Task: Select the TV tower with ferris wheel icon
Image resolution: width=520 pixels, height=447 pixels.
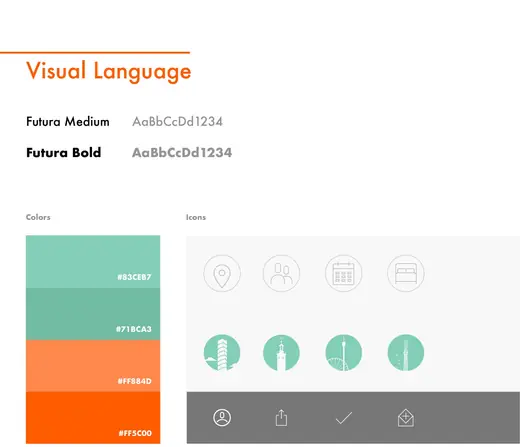Action: (x=343, y=352)
